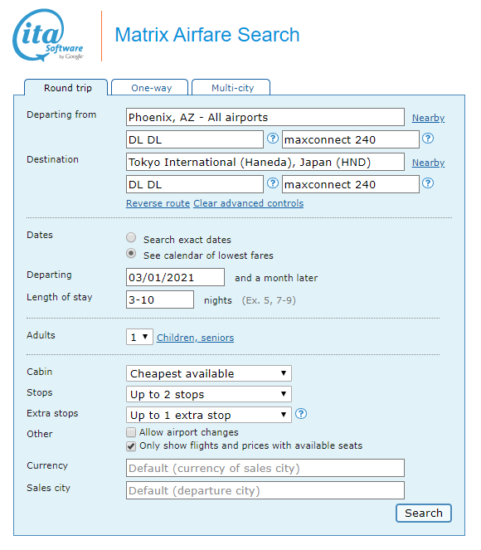The image size is (481, 550).
Task: Click the Reverse route link
Action: pyautogui.click(x=158, y=203)
